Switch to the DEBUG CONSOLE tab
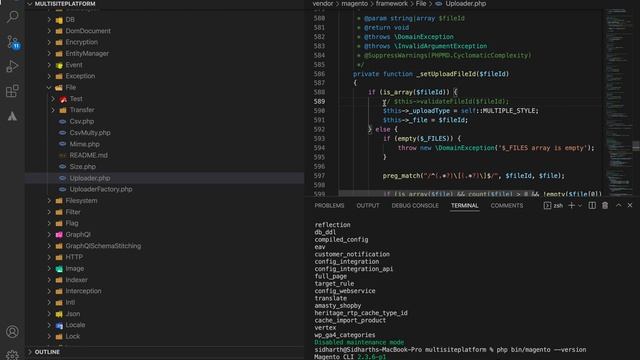This screenshot has width=640, height=360. point(415,206)
